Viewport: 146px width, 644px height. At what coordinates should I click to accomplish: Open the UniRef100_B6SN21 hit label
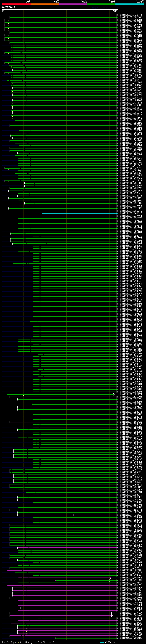point(131,422)
